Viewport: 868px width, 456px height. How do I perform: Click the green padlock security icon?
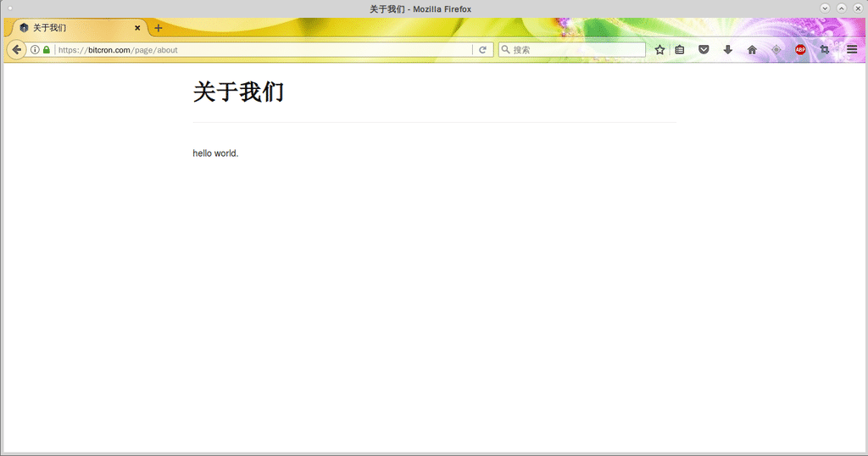[47, 50]
